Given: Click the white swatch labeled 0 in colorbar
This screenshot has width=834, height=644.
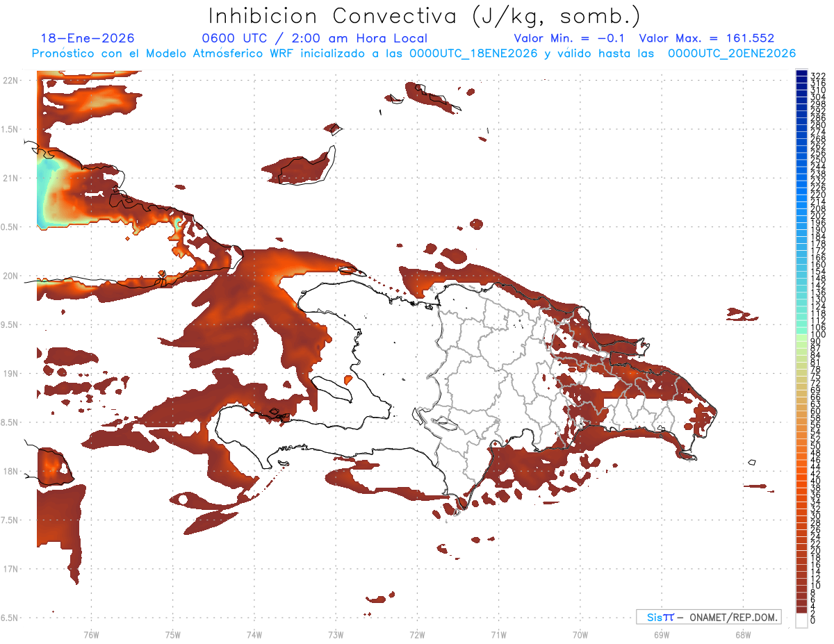Looking at the screenshot, I should (802, 620).
